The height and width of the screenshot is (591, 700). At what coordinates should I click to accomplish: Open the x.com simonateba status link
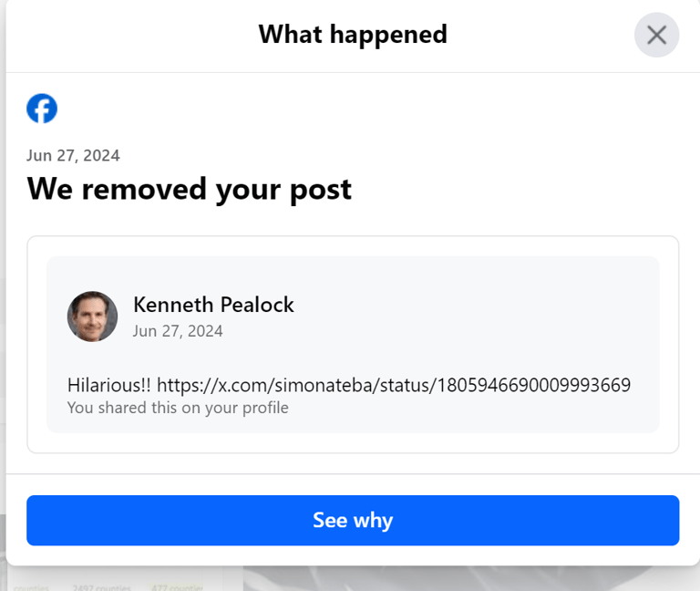[394, 385]
